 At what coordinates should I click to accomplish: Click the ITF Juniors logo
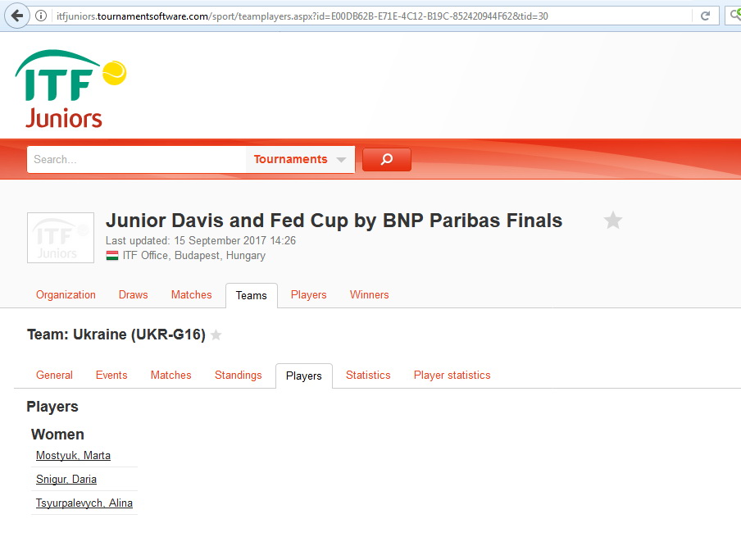[x=70, y=89]
